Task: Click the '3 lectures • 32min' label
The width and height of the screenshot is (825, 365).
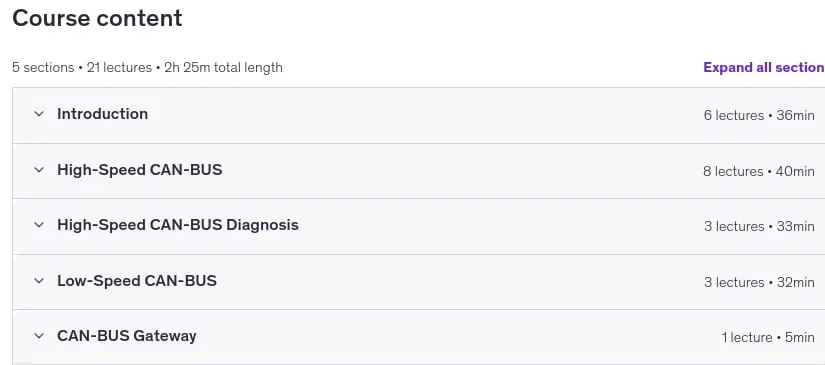Action: pyautogui.click(x=759, y=282)
